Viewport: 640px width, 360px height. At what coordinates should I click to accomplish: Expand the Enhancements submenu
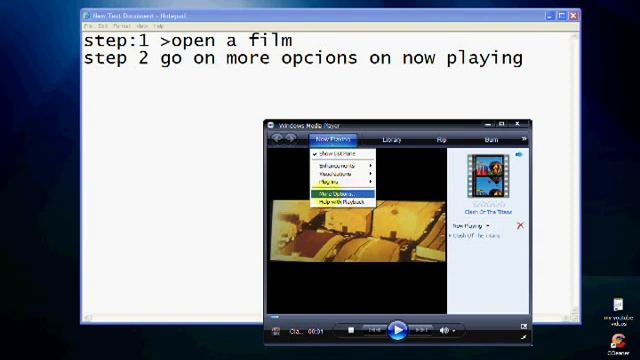(343, 166)
